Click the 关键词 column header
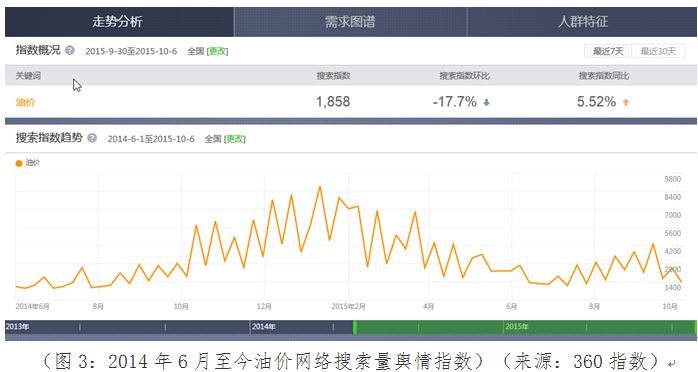The width and height of the screenshot is (698, 372). (x=28, y=76)
